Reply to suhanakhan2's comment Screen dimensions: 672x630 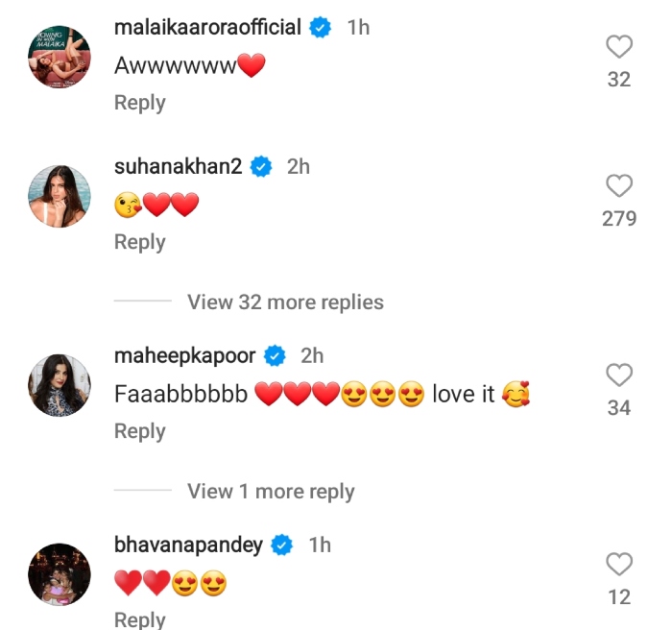[140, 242]
